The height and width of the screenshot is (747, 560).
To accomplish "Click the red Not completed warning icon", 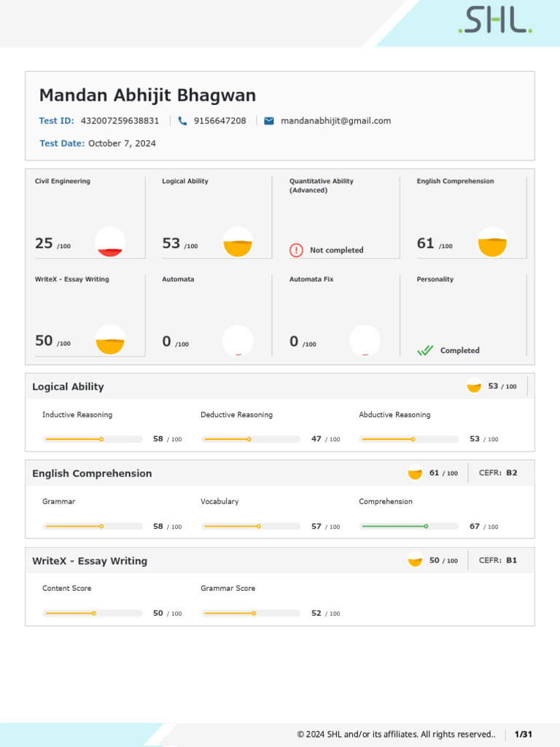I will click(296, 250).
